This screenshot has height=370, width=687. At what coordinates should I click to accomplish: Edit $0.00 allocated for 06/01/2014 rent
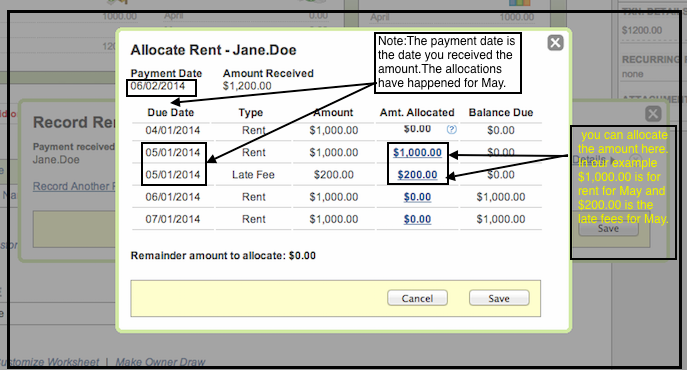pyautogui.click(x=417, y=197)
